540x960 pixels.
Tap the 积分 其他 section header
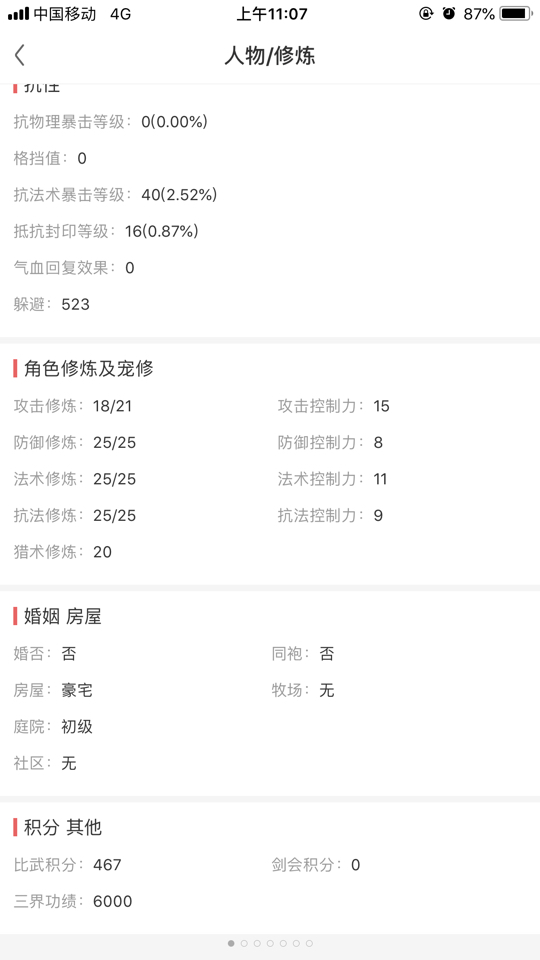click(62, 828)
